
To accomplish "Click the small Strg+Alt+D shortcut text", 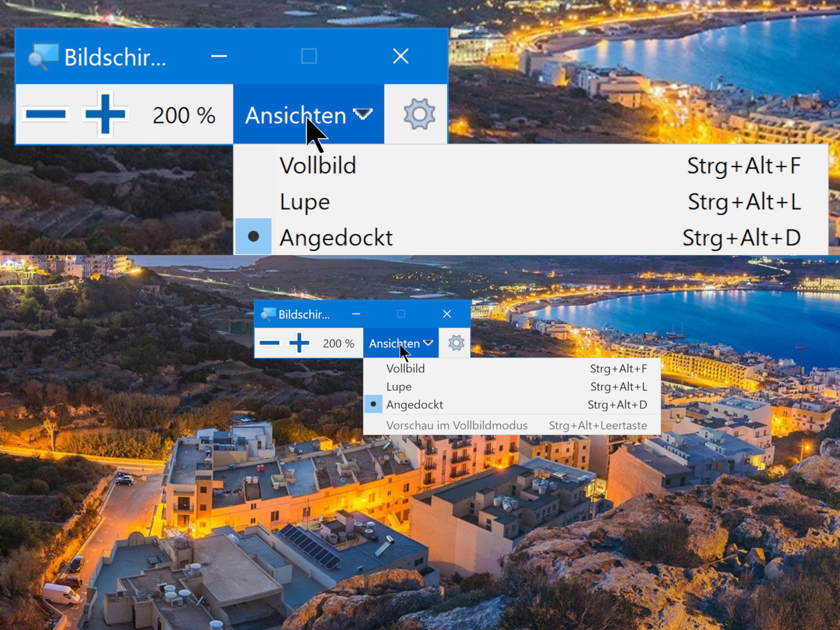I will [617, 405].
